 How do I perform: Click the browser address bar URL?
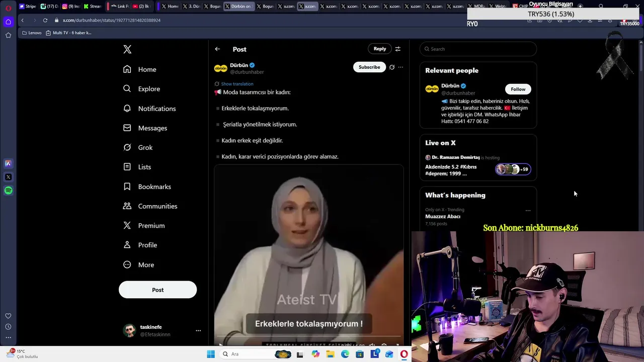click(x=111, y=20)
